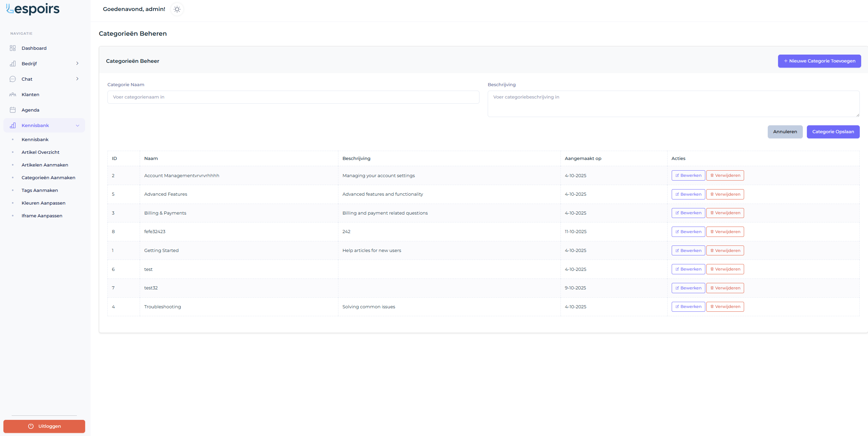Expand the Bedrijf submenu chevron
Image resolution: width=868 pixels, height=436 pixels.
(x=77, y=64)
